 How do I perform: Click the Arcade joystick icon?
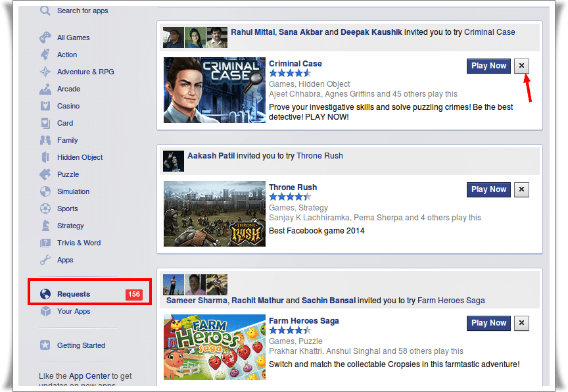coord(45,89)
